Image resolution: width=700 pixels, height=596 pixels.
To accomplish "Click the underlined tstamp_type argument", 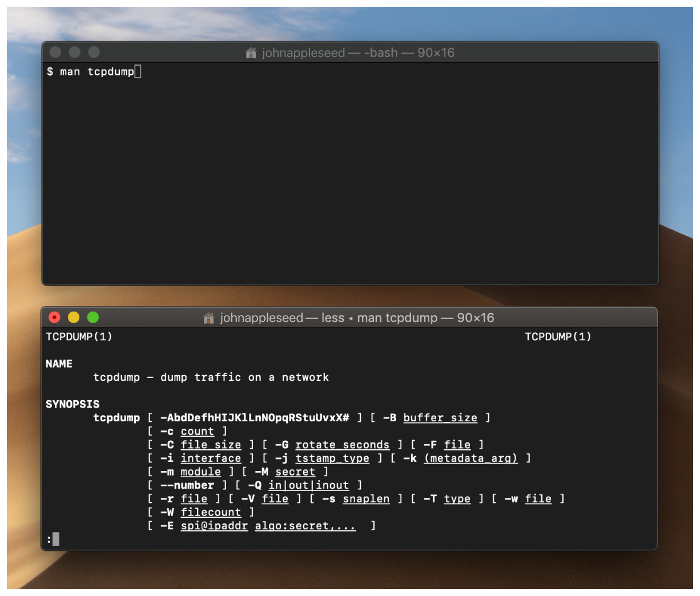I will 332,458.
